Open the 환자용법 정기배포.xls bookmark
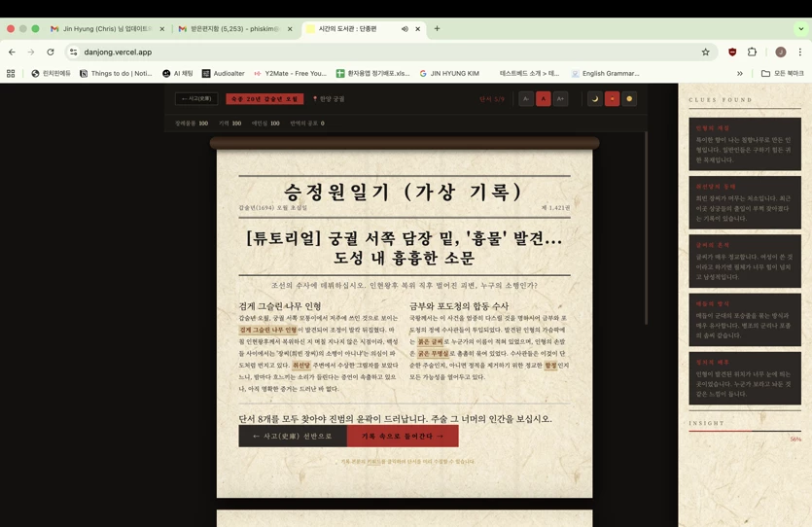This screenshot has width=812, height=527. tap(372, 74)
